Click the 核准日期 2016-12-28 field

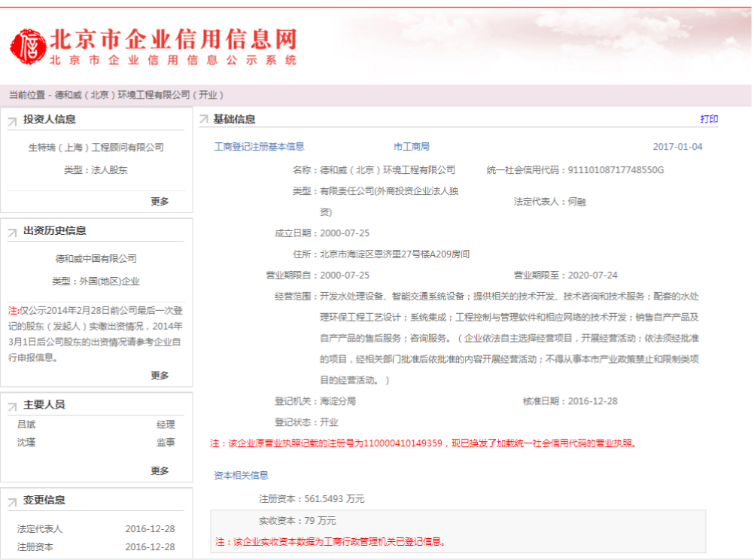pyautogui.click(x=570, y=401)
